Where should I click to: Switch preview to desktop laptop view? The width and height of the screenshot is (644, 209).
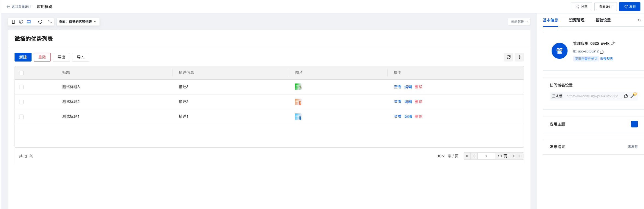click(29, 22)
